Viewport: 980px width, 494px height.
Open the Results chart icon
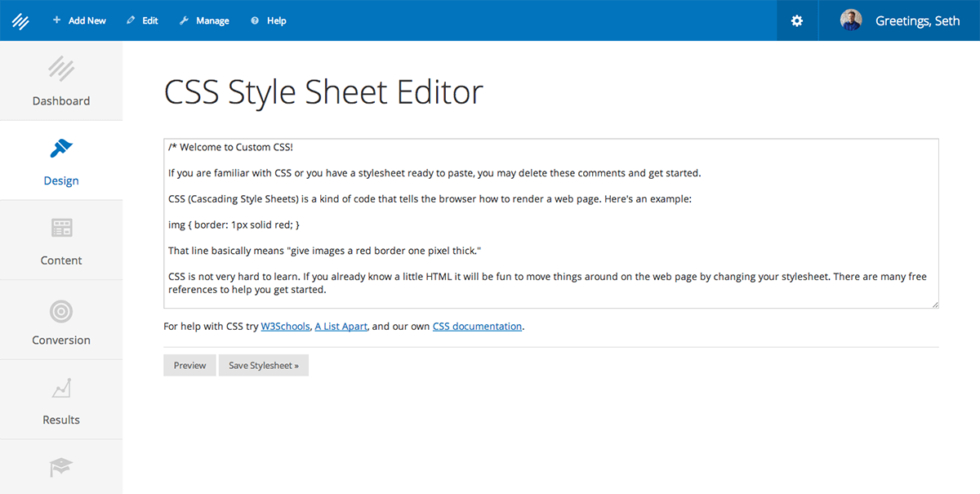coord(61,389)
